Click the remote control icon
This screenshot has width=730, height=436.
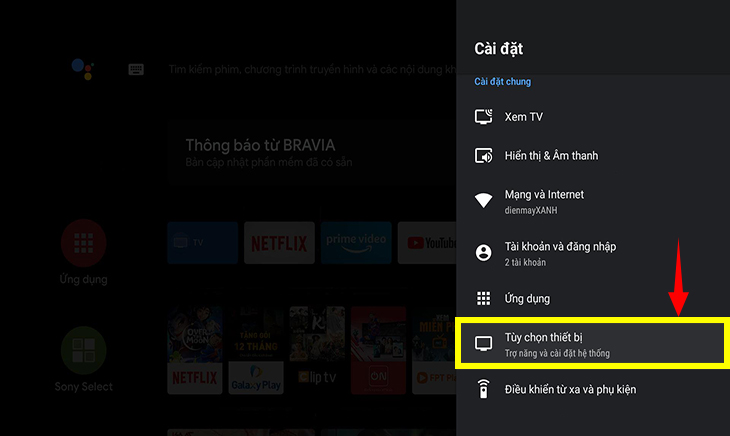click(x=484, y=389)
